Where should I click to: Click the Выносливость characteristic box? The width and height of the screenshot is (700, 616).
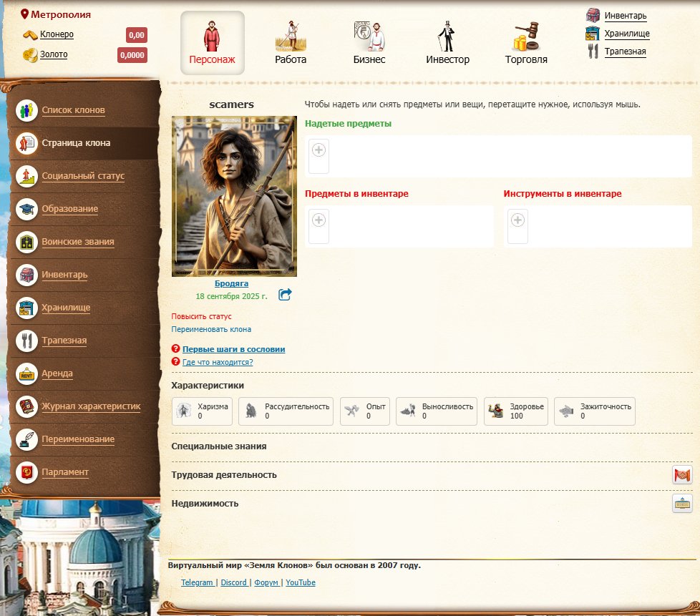(x=437, y=411)
